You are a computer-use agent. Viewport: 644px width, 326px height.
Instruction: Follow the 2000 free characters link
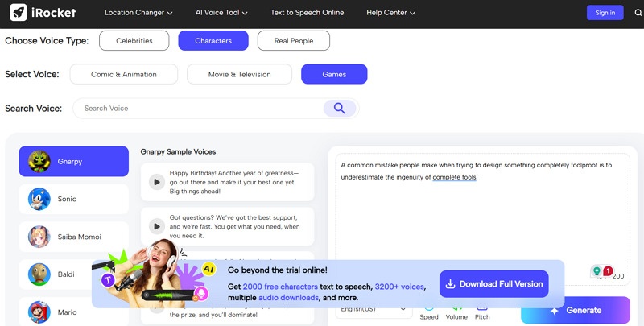(280, 287)
